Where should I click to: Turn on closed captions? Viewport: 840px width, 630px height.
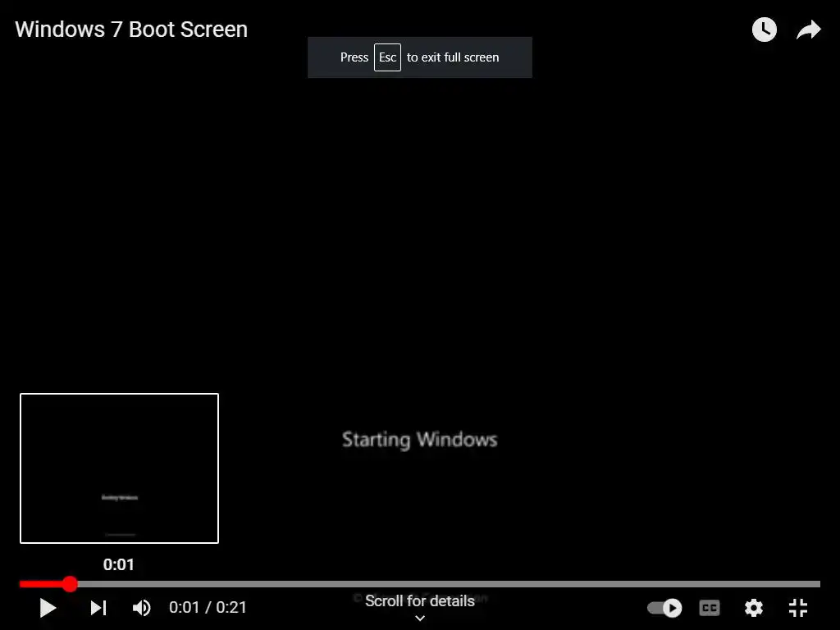click(710, 608)
